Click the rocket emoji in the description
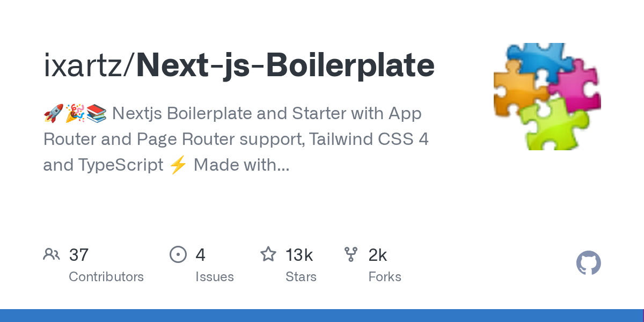Viewport: 644px width, 322px height. [54, 114]
